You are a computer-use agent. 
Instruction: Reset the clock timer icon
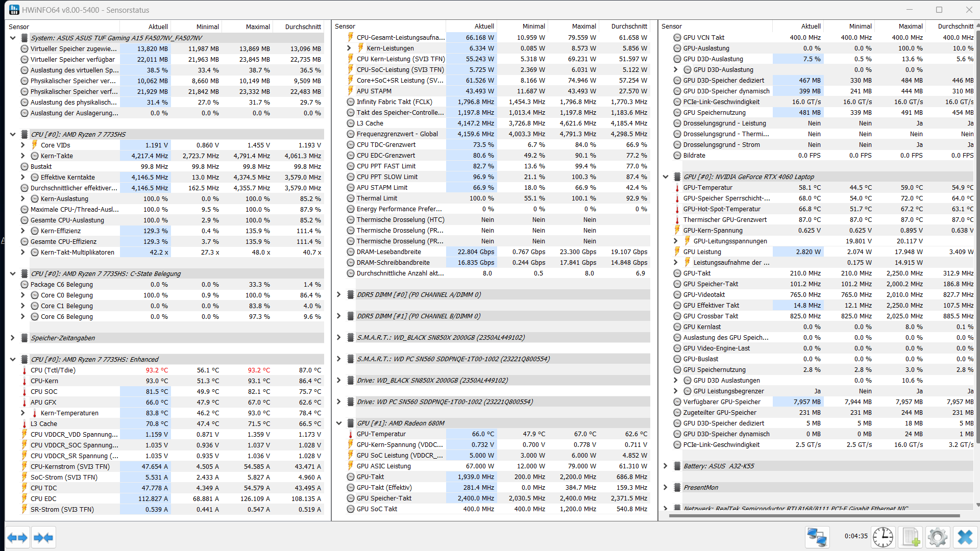pyautogui.click(x=883, y=537)
